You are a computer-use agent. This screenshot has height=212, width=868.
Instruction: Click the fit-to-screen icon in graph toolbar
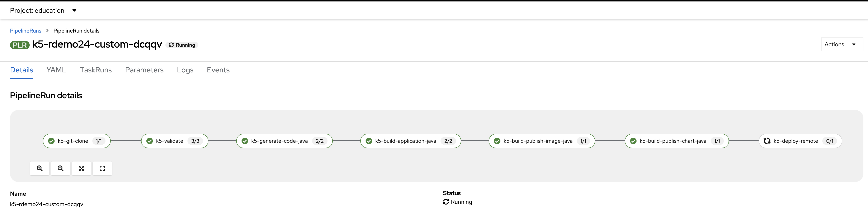[81, 168]
